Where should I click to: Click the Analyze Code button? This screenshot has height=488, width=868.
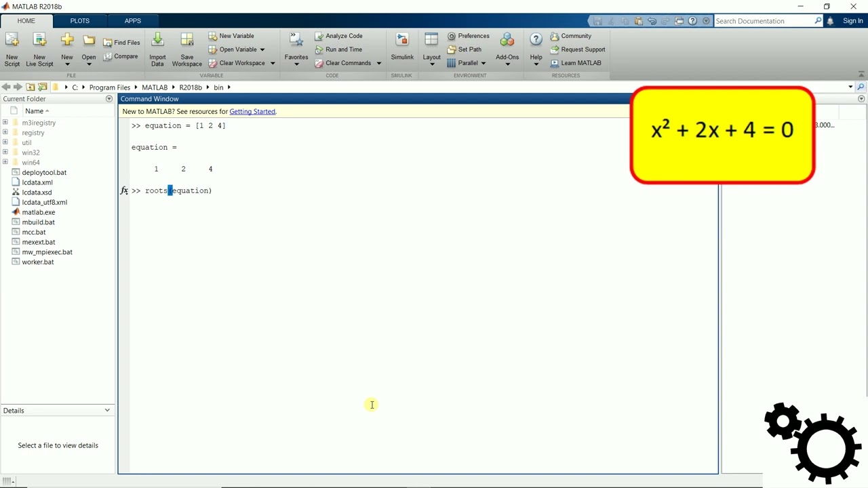tap(338, 36)
